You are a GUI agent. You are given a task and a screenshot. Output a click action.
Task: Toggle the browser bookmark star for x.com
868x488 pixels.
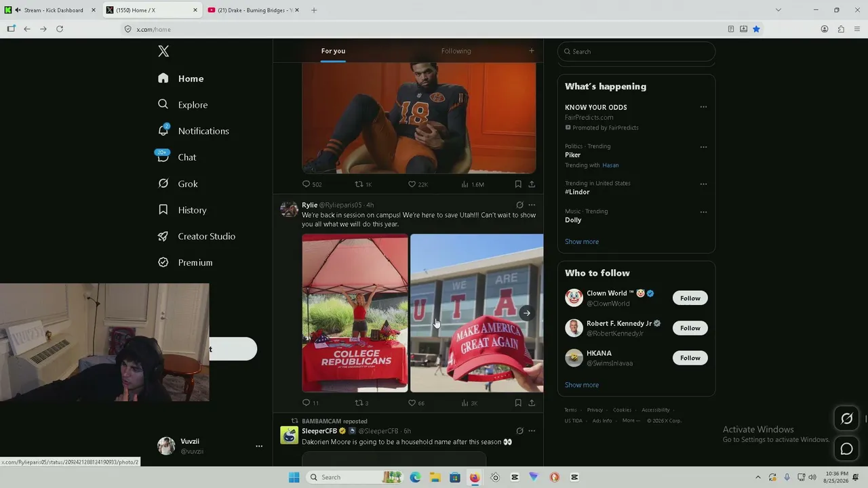coord(756,29)
